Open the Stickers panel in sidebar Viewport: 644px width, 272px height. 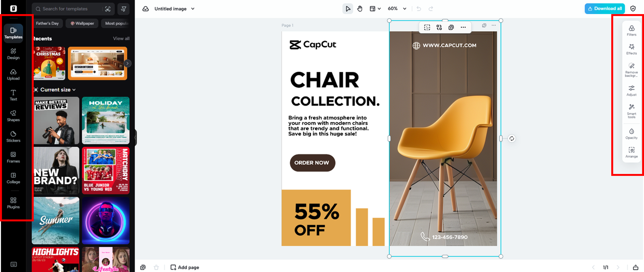click(x=13, y=136)
